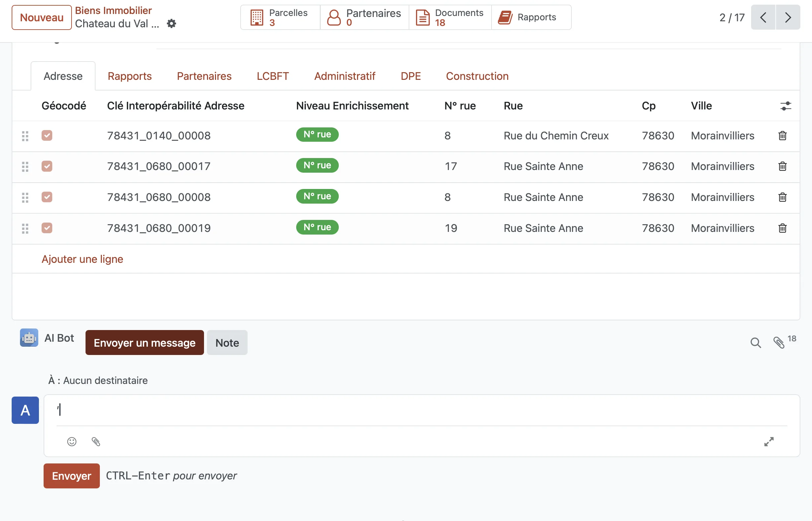The image size is (812, 521).
Task: Click the À : Aucun destinataire line
Action: click(98, 380)
